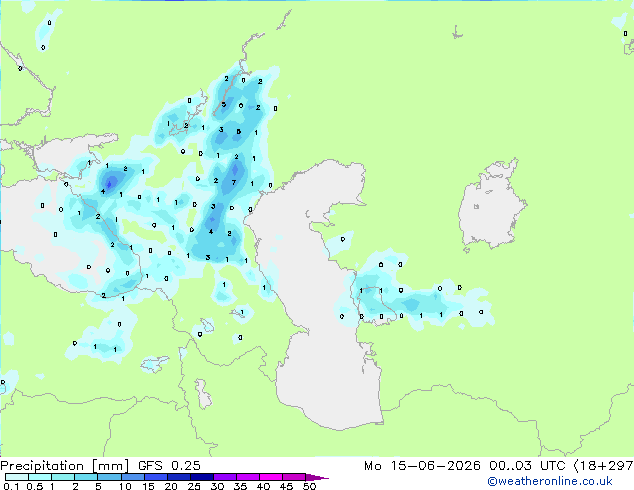Click the legend label '15'
This screenshot has height=490, width=634.
pos(148,486)
